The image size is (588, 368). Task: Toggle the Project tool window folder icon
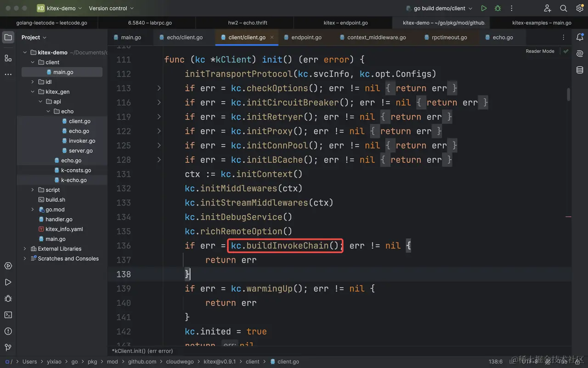(8, 37)
